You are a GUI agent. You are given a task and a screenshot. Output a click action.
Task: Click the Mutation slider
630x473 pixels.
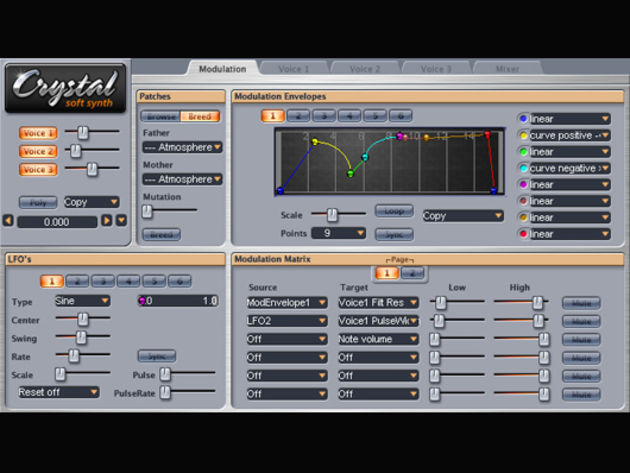(x=170, y=211)
